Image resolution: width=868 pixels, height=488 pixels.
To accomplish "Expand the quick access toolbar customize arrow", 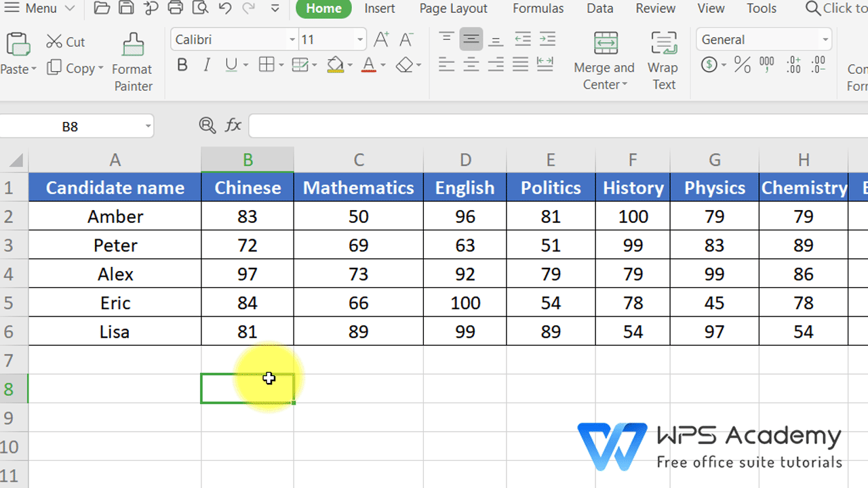I will tap(275, 9).
